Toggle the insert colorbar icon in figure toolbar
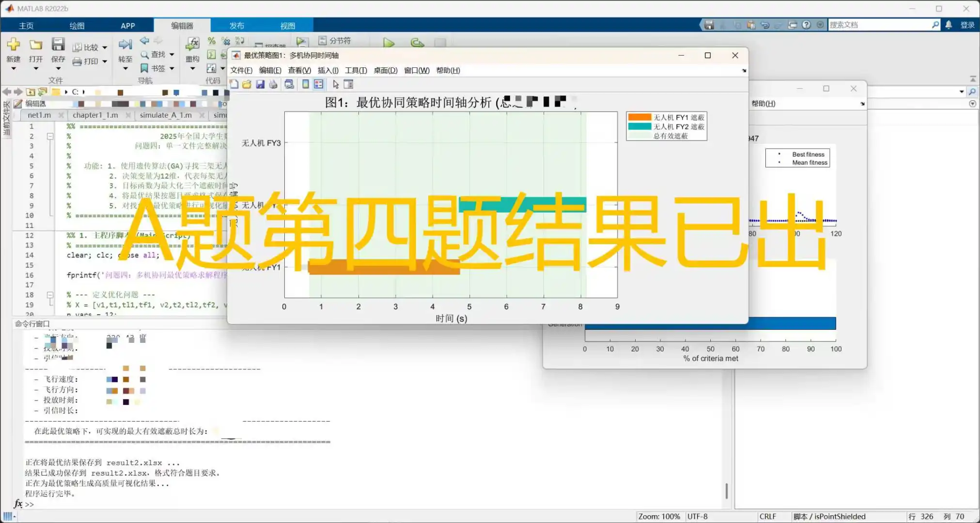The width and height of the screenshot is (980, 523). [x=305, y=84]
